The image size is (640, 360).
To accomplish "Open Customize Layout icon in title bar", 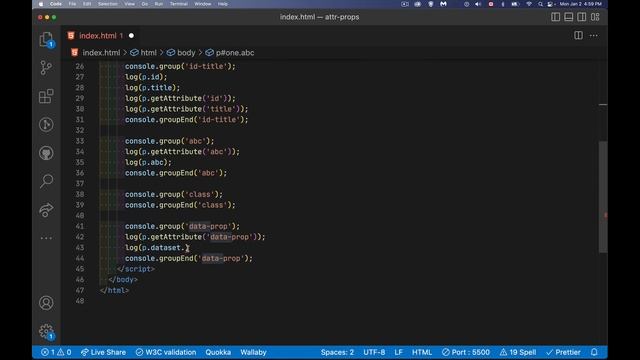I will pyautogui.click(x=595, y=17).
